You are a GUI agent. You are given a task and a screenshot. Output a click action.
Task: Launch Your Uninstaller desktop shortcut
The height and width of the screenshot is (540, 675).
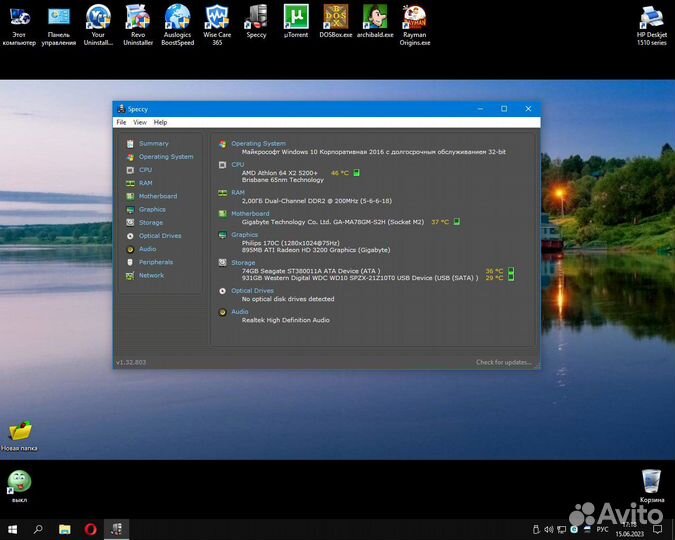[98, 25]
